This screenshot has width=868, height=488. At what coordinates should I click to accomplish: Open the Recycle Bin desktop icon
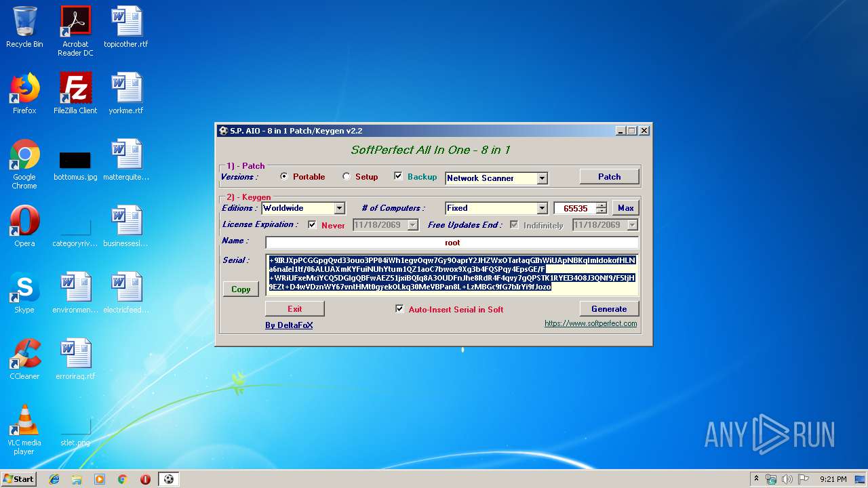pyautogui.click(x=24, y=27)
